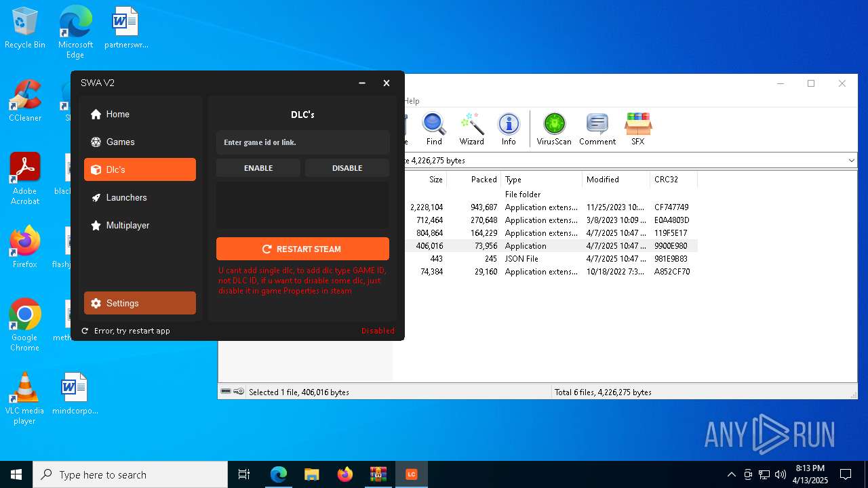Open the VLC media player desktop shortcut

25,398
